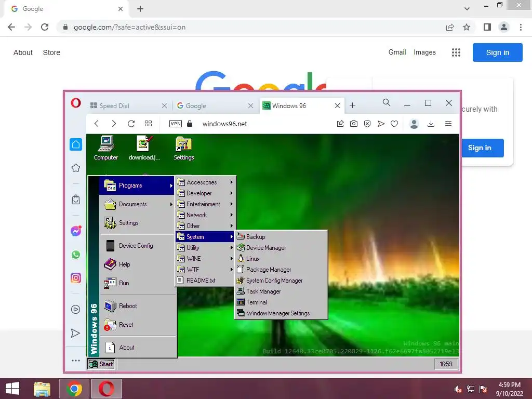Open a new tab in Opera
The image size is (532, 399).
tap(353, 105)
